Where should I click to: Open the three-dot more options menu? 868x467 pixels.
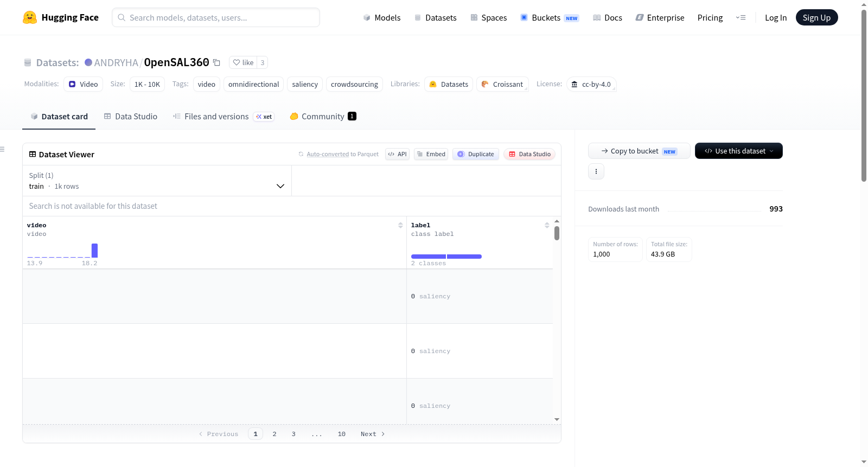596,171
